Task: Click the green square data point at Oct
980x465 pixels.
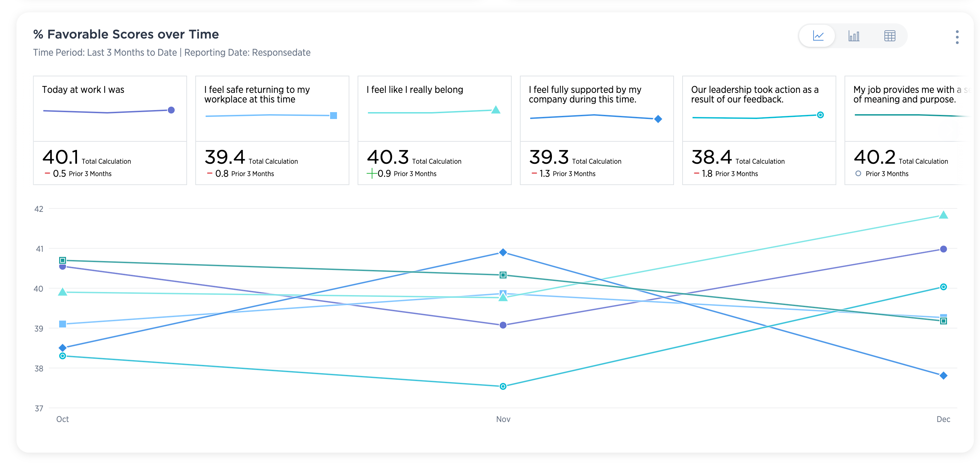Action: coord(63,260)
